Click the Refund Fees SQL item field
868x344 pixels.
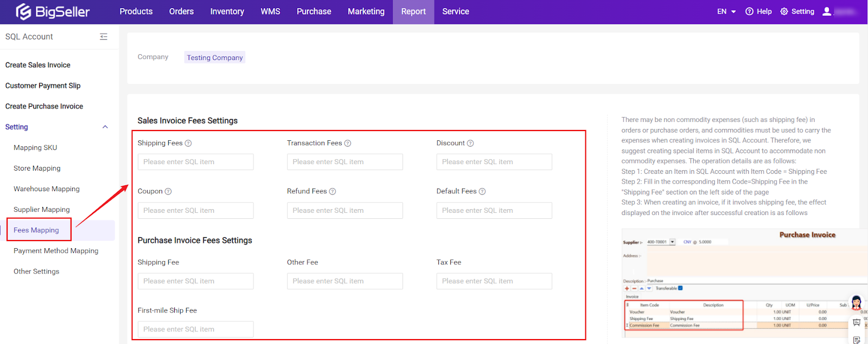pos(345,211)
